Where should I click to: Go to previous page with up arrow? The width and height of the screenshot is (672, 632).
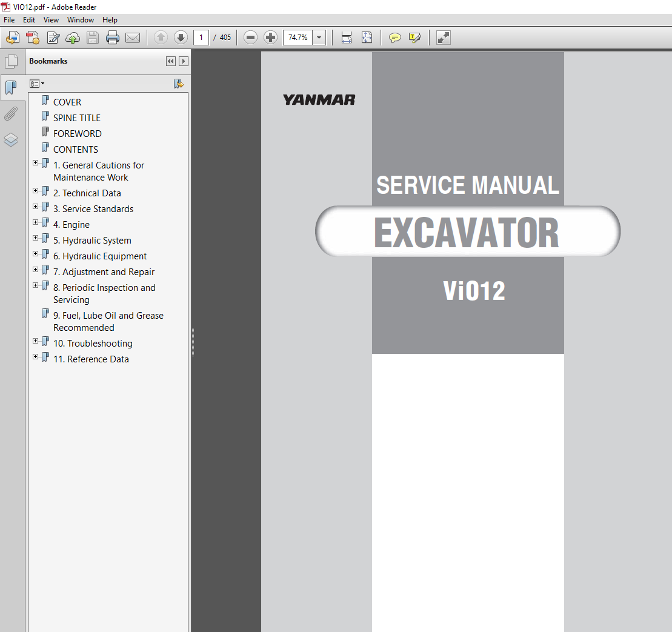click(161, 38)
